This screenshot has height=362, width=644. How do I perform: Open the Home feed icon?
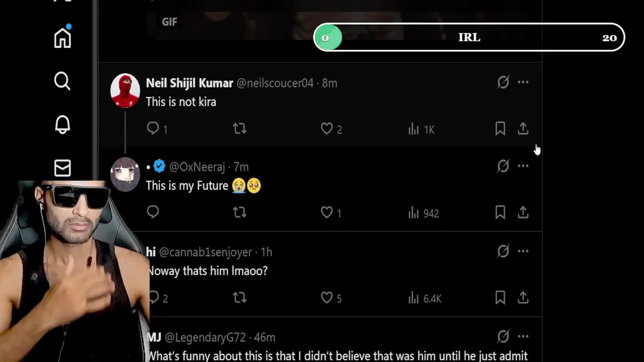pos(62,38)
